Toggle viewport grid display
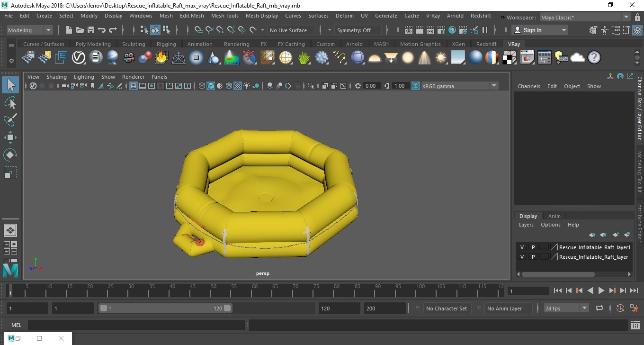Viewport: 644px width, 345px height. point(134,86)
